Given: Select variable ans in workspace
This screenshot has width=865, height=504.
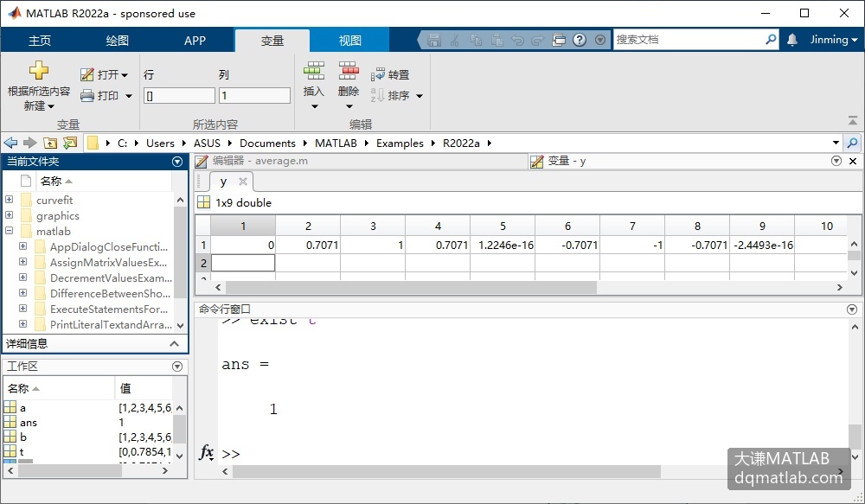Looking at the screenshot, I should tap(29, 423).
